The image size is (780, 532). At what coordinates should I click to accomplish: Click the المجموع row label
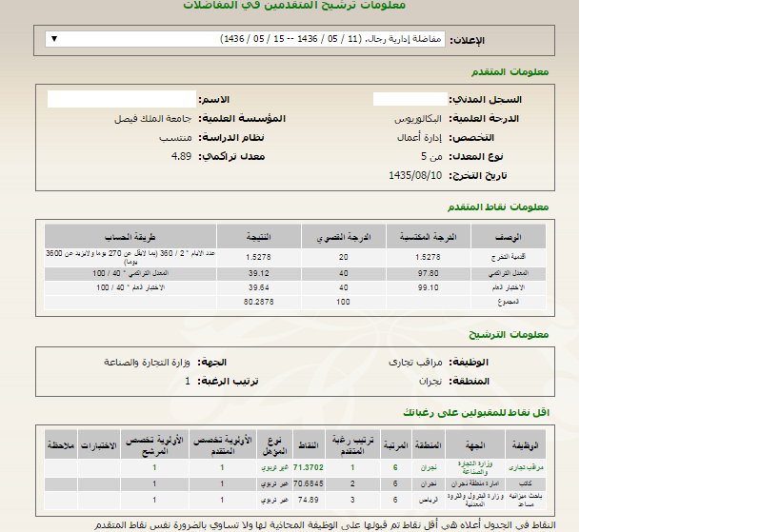[x=509, y=302]
